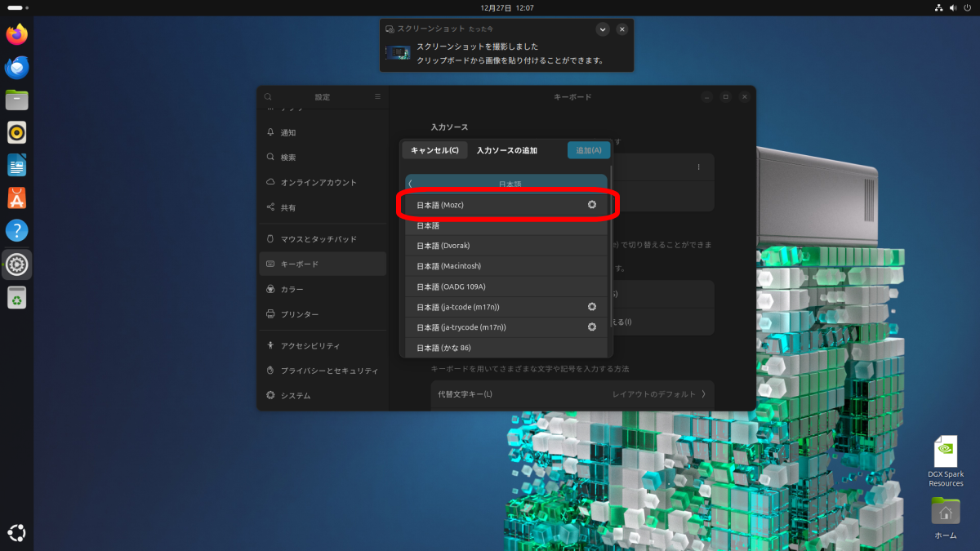Dismiss the screenshot notification

(622, 29)
